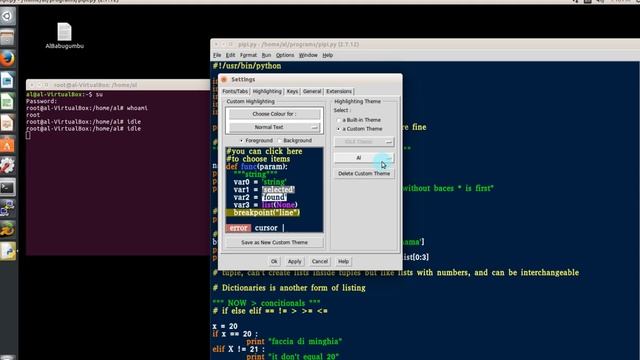
Task: Click the 'x = 20' line in editor
Action: [x=225, y=327]
